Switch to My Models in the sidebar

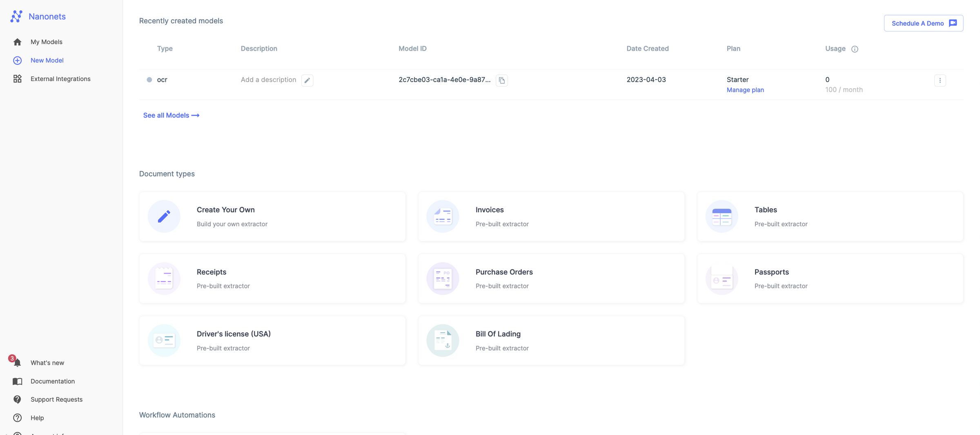coord(46,41)
